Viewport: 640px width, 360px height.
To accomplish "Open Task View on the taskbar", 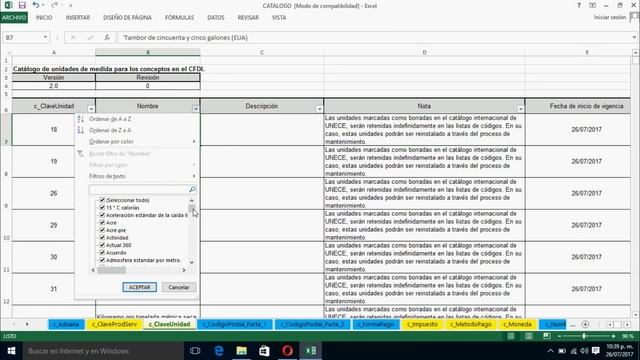I will pyautogui.click(x=195, y=351).
